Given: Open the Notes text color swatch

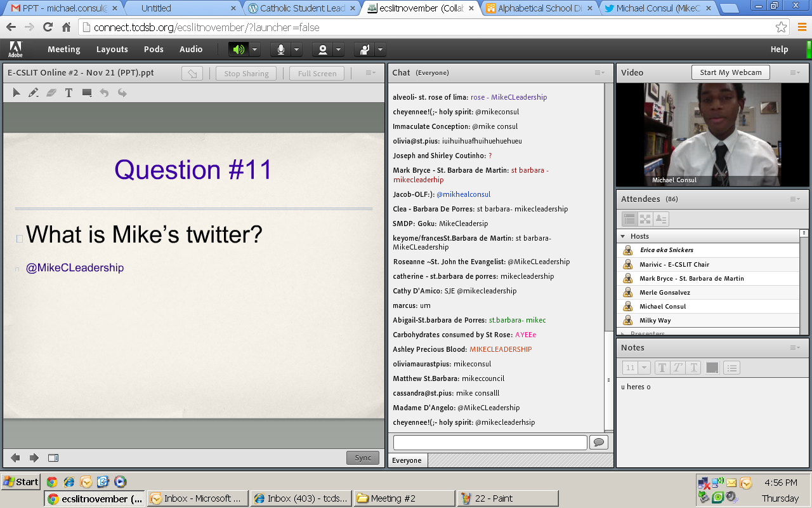Looking at the screenshot, I should [x=712, y=368].
